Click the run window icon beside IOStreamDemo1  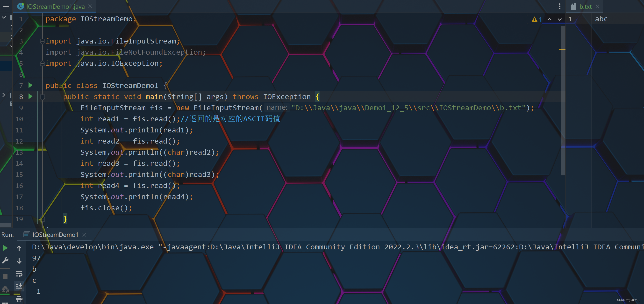[x=27, y=234]
